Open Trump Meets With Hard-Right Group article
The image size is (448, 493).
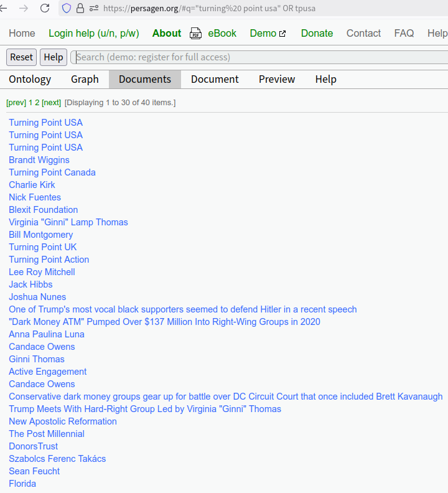[x=145, y=409]
